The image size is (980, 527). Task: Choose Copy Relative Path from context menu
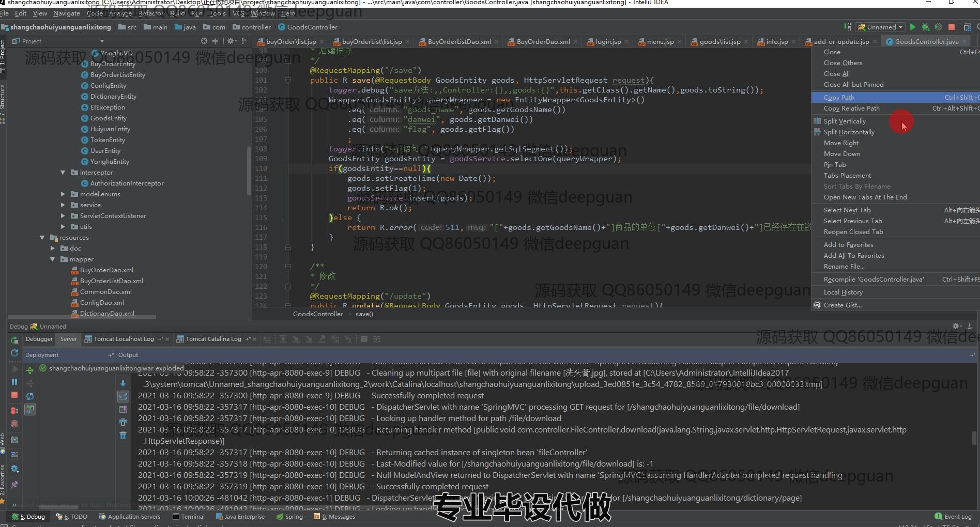click(851, 109)
